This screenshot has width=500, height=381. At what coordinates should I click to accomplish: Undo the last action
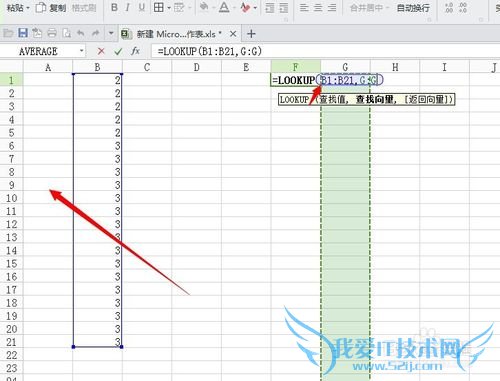[81, 33]
